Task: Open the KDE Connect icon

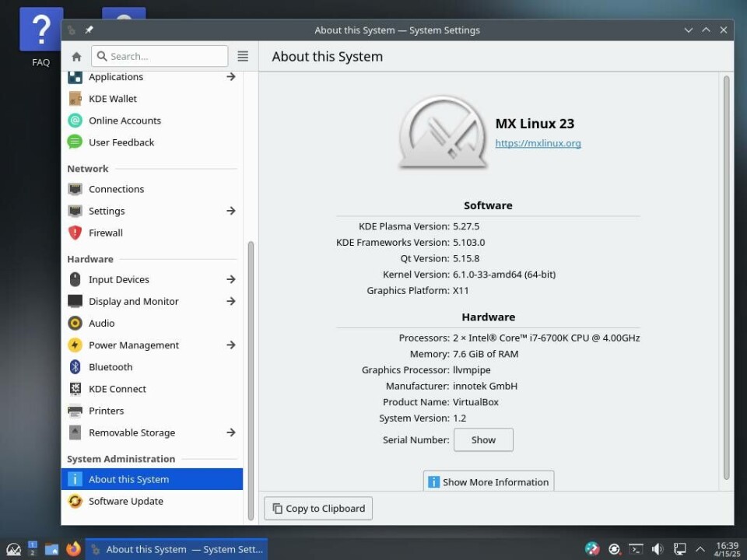Action: click(x=75, y=389)
